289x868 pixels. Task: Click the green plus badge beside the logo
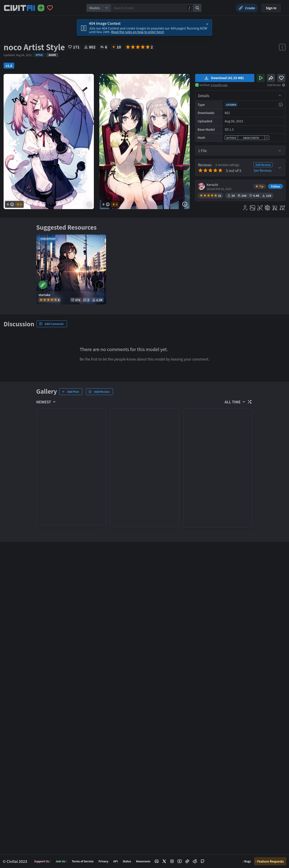point(41,8)
